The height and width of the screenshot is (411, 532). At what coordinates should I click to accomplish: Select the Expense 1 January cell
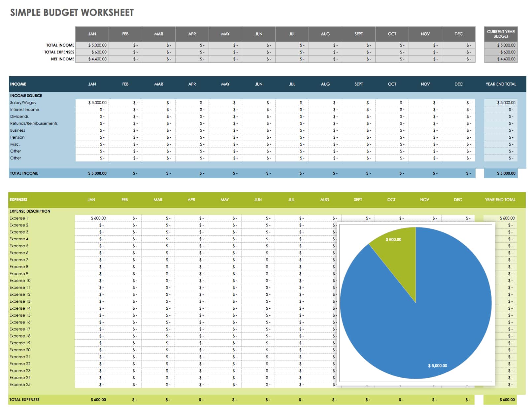click(x=91, y=218)
